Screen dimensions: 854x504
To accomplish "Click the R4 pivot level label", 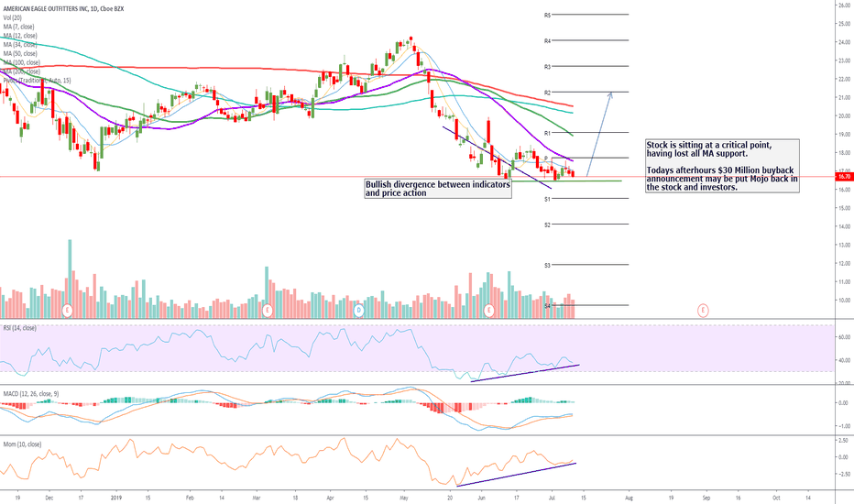I will [x=547, y=41].
